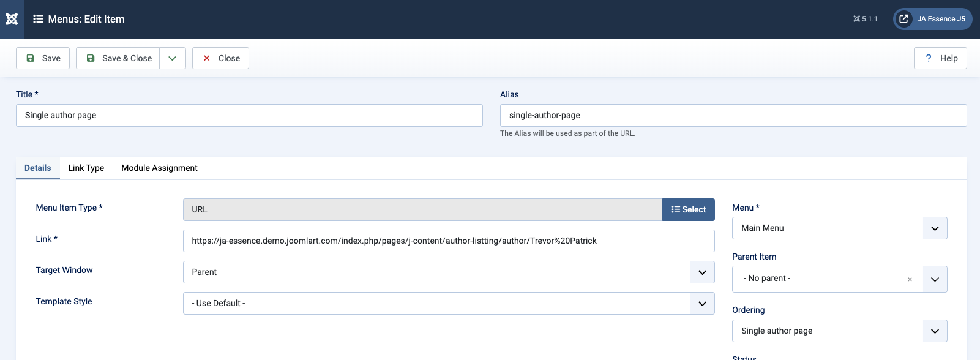Screen dimensions: 980x360
Task: Expand the Save & Close options arrow
Action: [173, 58]
